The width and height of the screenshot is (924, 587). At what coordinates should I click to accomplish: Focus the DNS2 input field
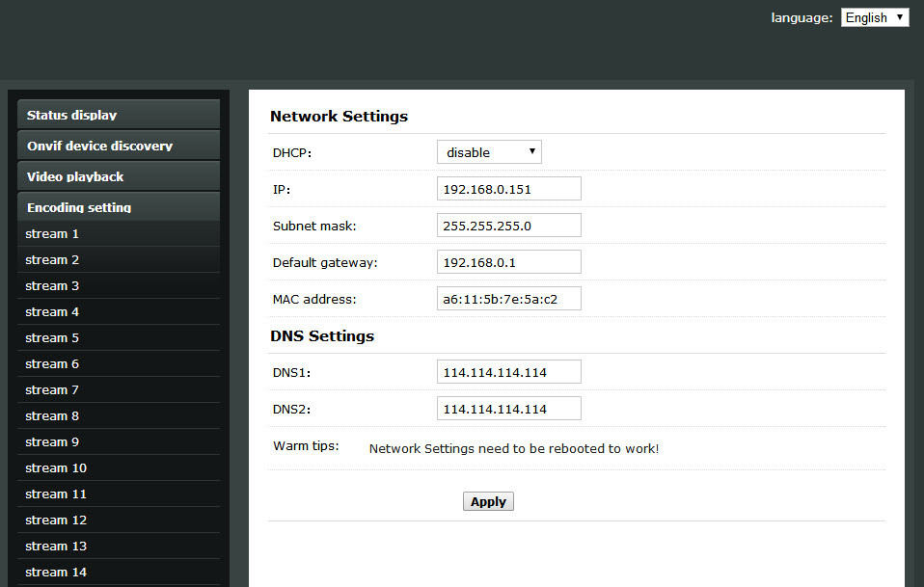[508, 408]
